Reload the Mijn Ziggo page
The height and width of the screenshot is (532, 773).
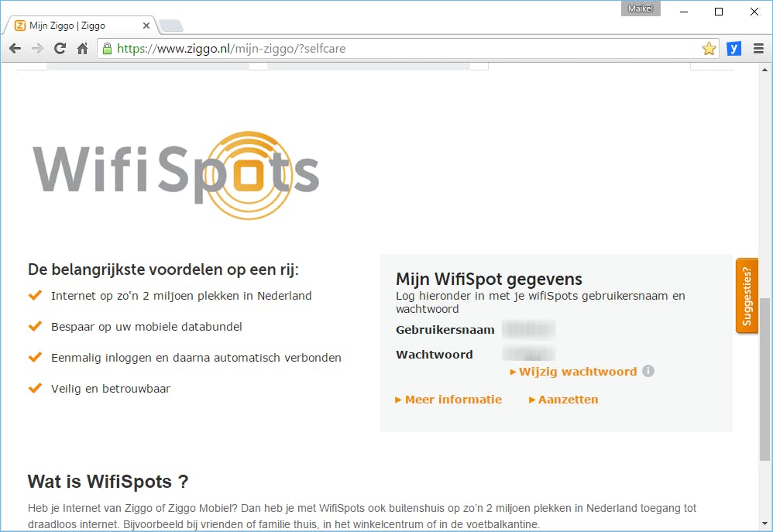pos(60,48)
